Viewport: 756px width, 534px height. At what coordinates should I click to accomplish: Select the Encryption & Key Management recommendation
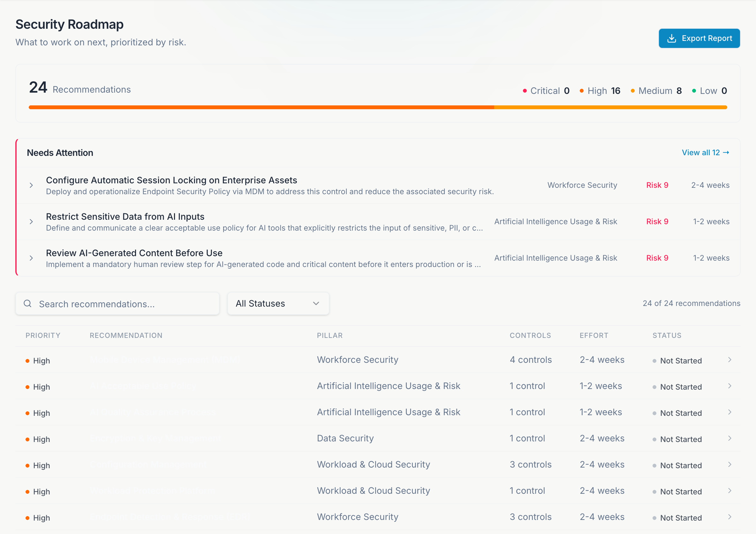[155, 438]
